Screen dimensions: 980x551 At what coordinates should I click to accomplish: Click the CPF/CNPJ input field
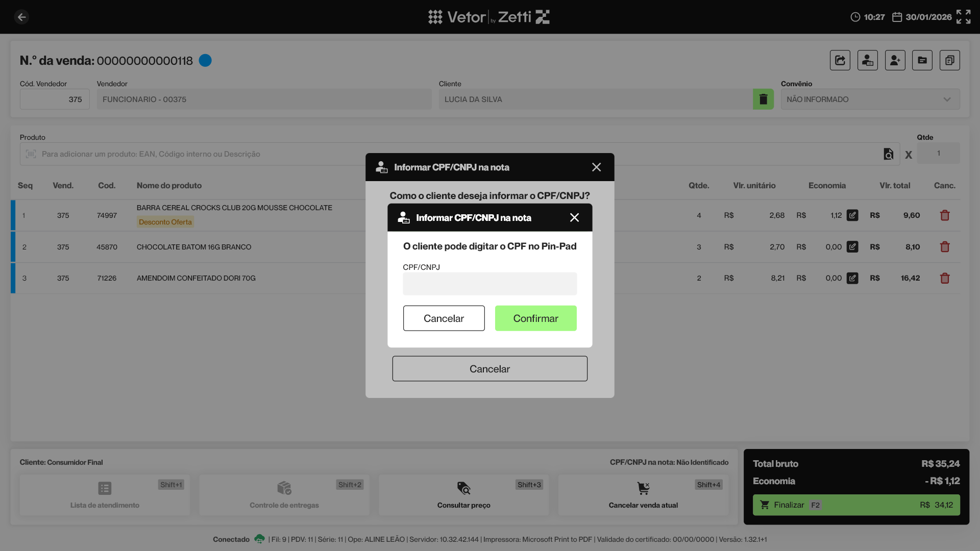[x=489, y=284]
